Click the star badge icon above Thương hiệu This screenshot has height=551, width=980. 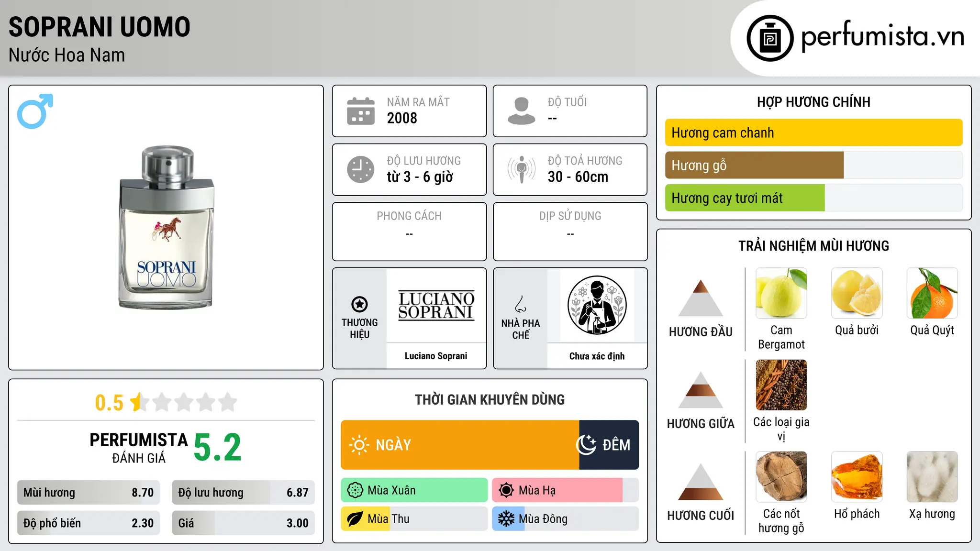pos(359,304)
